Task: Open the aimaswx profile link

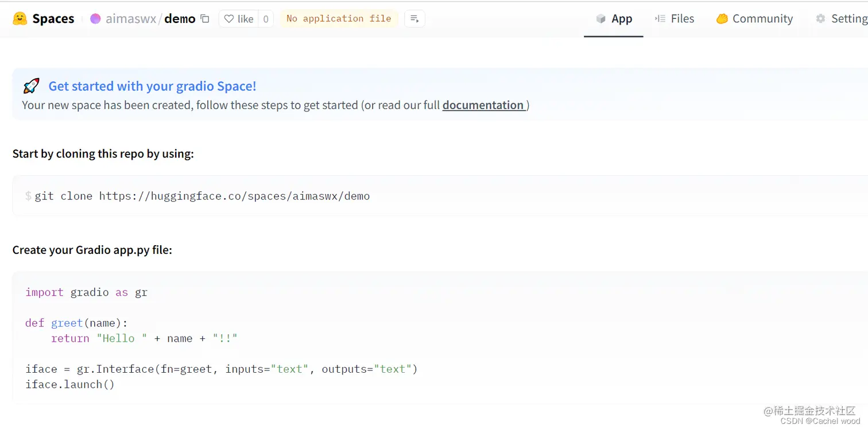Action: pyautogui.click(x=131, y=19)
